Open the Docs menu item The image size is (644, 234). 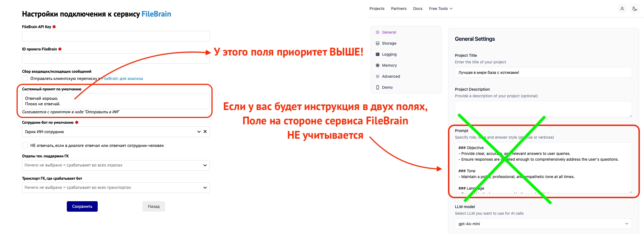click(418, 9)
